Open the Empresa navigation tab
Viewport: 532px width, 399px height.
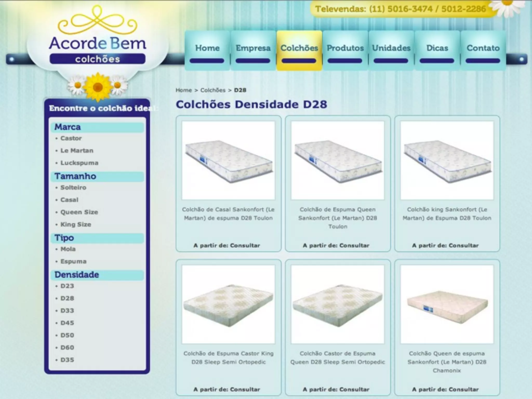pyautogui.click(x=253, y=48)
